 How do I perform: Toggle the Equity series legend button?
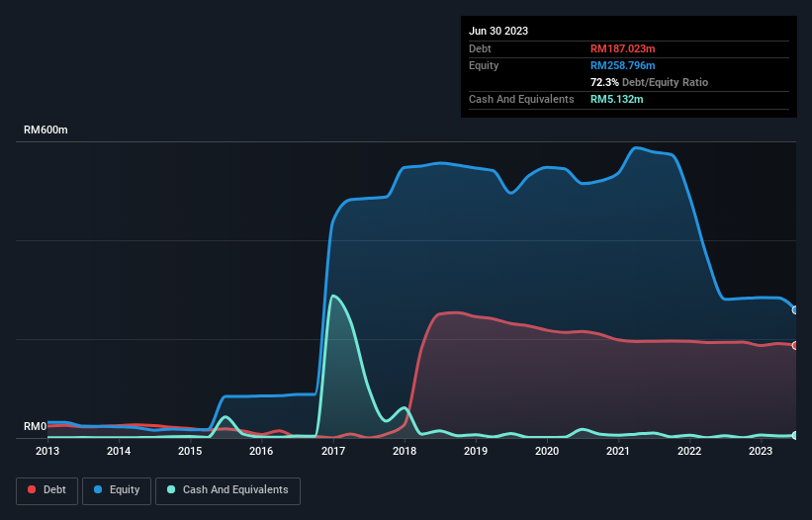[x=117, y=490]
